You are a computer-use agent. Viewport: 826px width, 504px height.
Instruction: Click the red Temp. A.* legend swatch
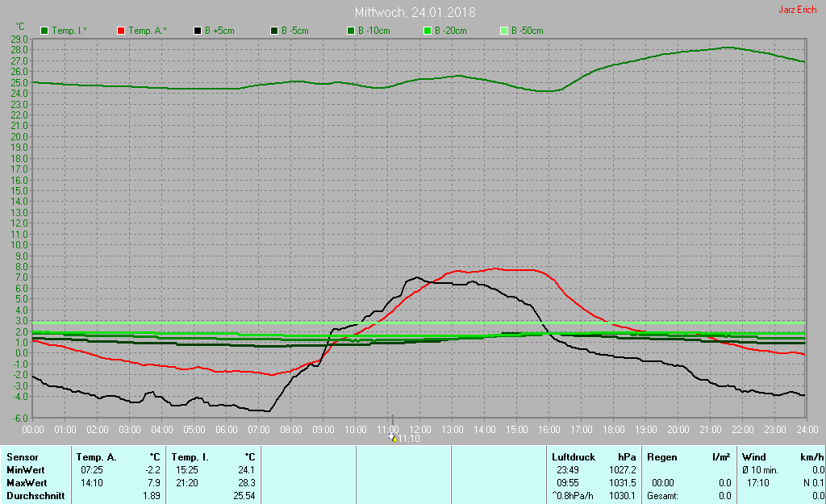click(121, 31)
